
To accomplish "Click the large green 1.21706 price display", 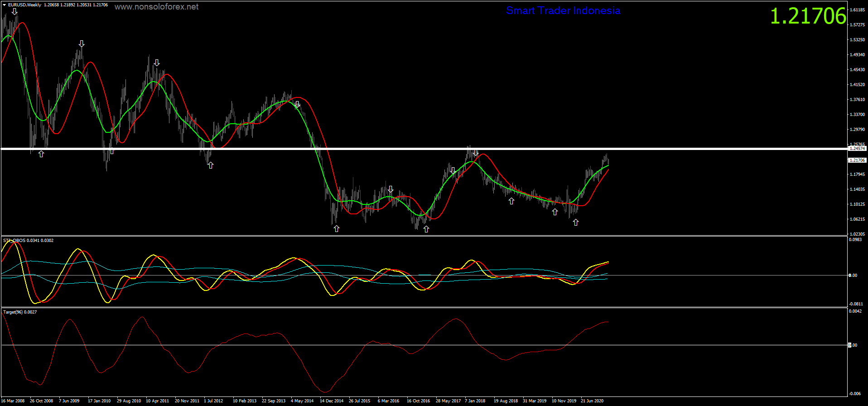I will point(808,16).
